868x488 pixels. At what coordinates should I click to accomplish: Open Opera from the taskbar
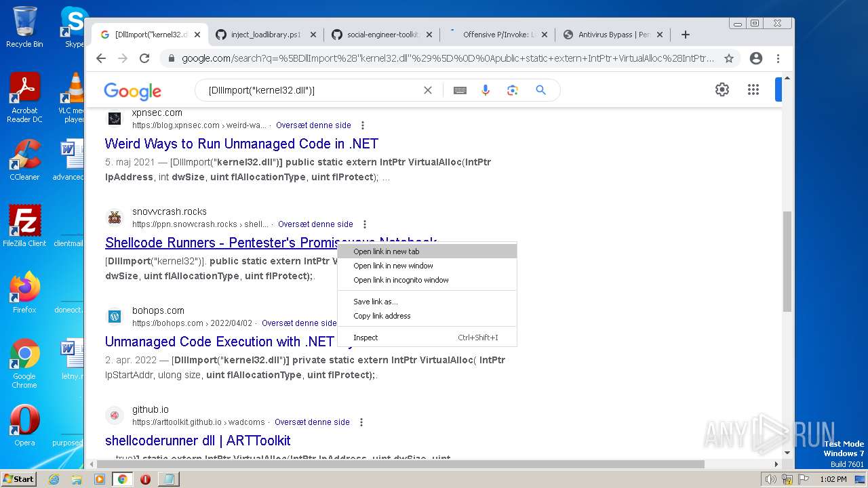click(x=145, y=479)
